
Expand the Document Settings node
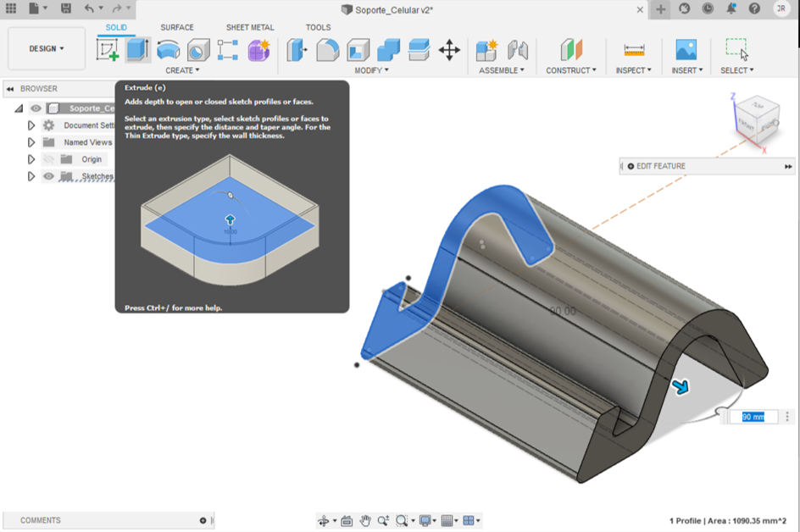tap(31, 125)
